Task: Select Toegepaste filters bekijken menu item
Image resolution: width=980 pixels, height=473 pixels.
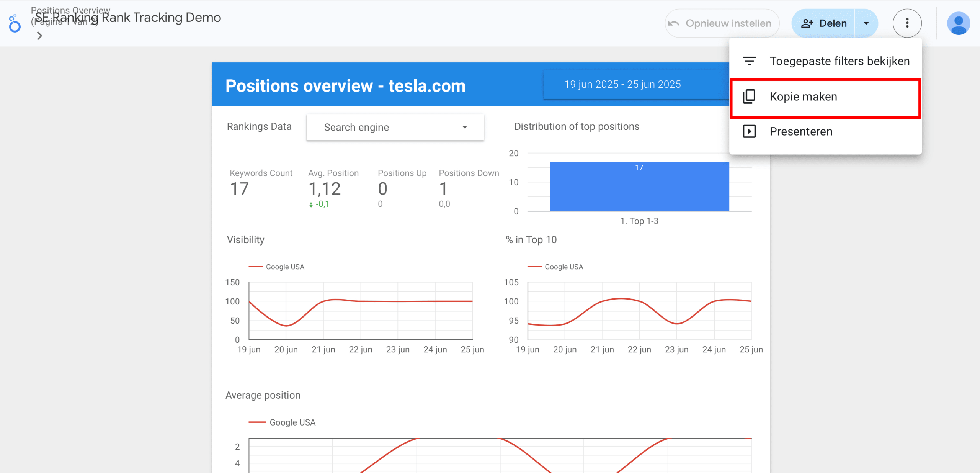Action: click(x=825, y=61)
